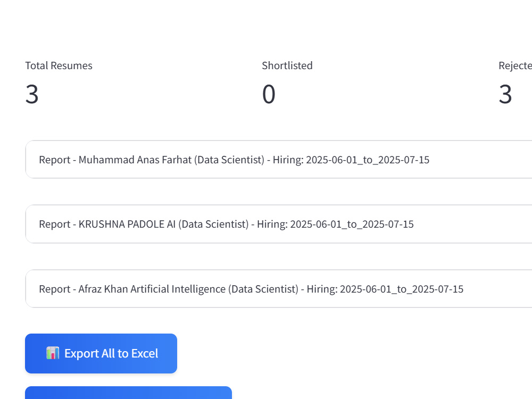532x399 pixels.
Task: Click the chart icon on the Export button
Action: [x=53, y=353]
